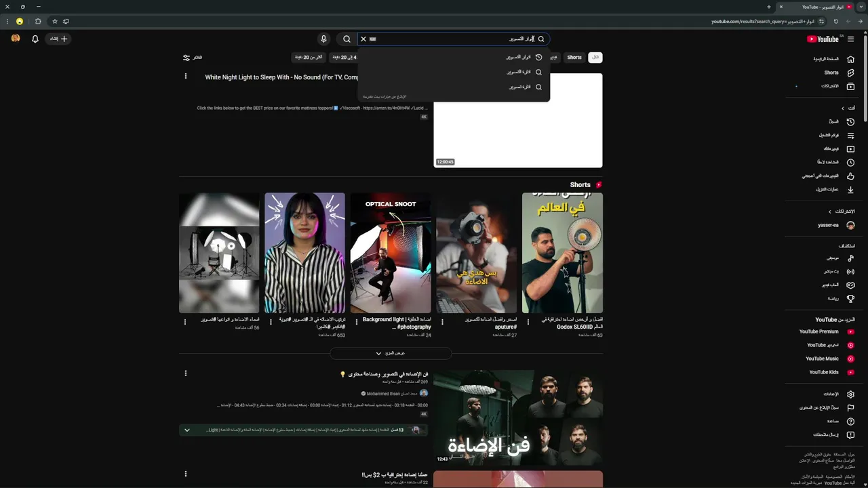Select the Shorts filter chip

coord(574,58)
